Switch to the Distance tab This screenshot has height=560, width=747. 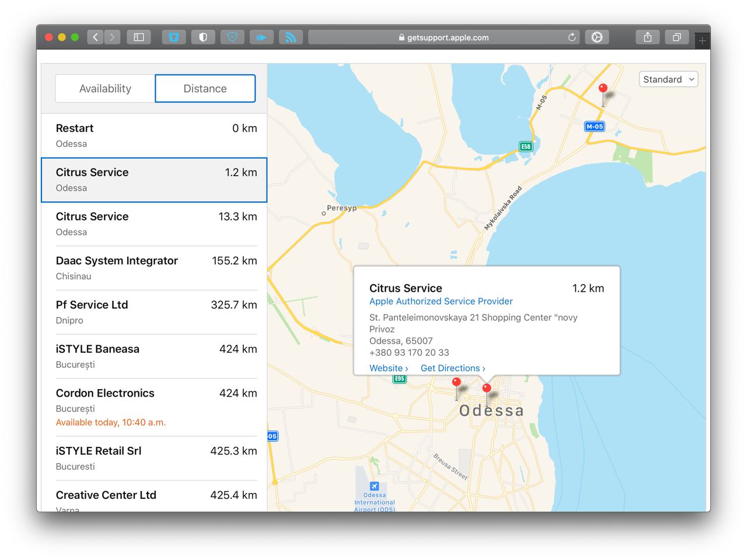click(x=205, y=89)
